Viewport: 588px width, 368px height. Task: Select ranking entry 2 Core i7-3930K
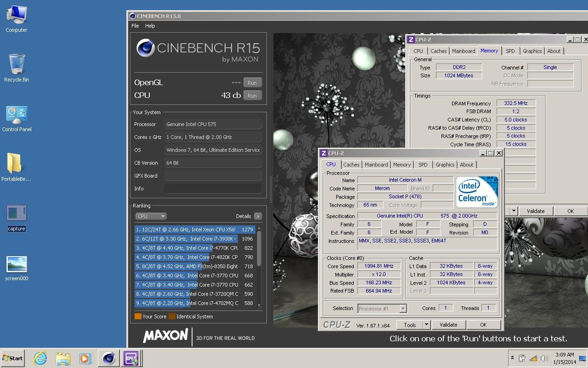click(x=195, y=239)
